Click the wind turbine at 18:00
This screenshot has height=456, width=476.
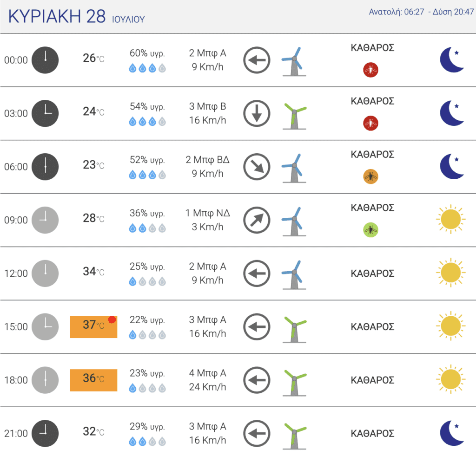tap(294, 383)
